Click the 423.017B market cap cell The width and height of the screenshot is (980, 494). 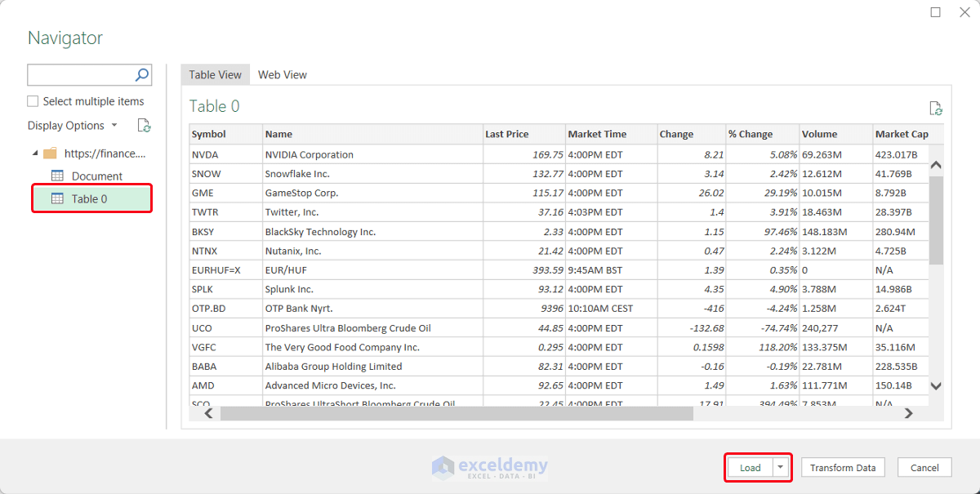point(901,154)
